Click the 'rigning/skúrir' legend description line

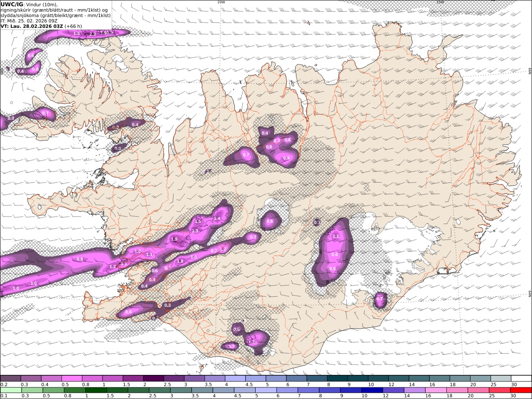point(54,10)
